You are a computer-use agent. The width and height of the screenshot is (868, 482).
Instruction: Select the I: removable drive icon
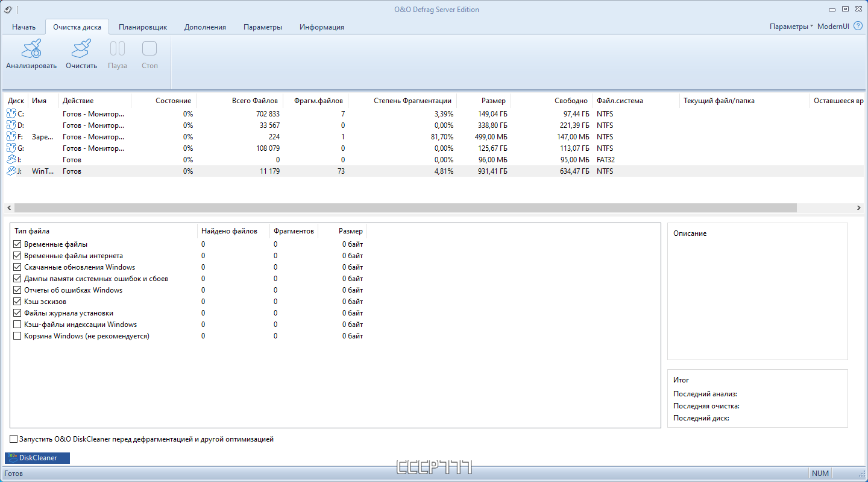pos(11,160)
